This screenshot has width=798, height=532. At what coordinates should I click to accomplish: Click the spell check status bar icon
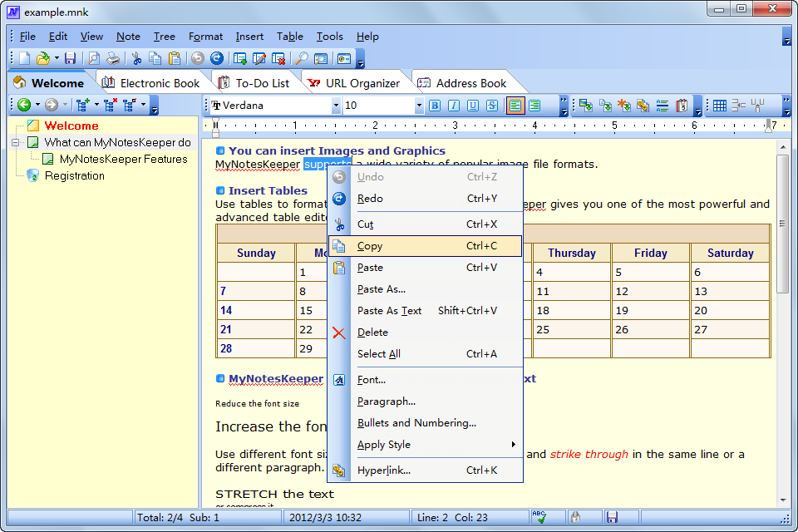click(x=539, y=517)
